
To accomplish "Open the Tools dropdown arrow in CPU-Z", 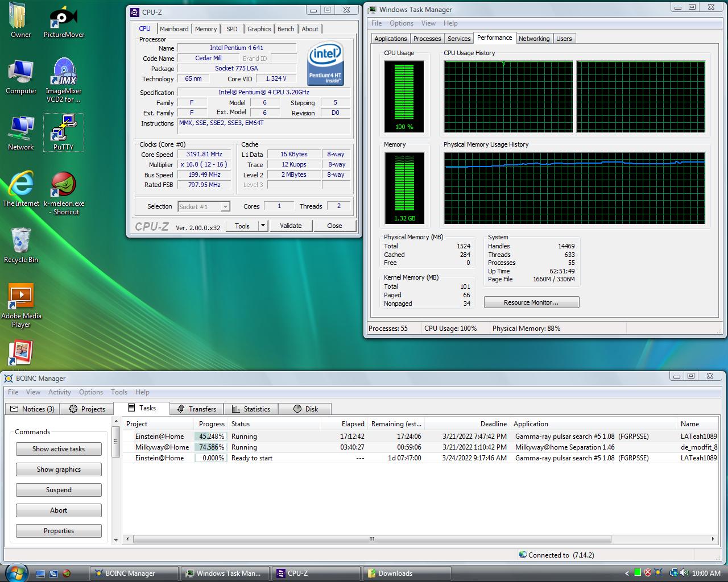I will pyautogui.click(x=263, y=226).
